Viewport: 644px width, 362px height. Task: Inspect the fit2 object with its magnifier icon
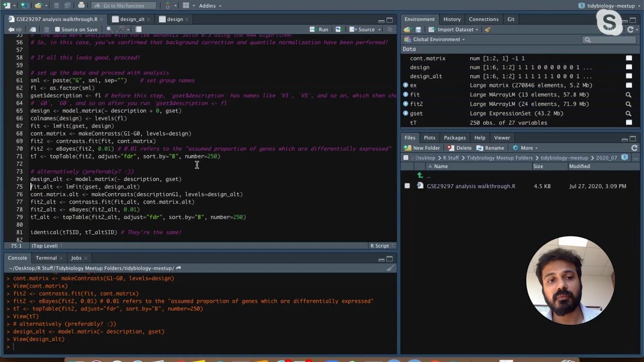pos(628,104)
